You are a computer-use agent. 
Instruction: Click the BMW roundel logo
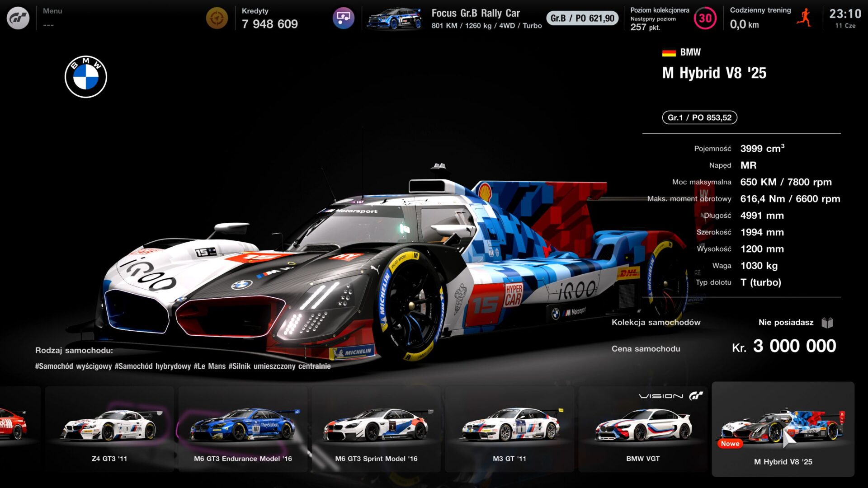point(86,77)
